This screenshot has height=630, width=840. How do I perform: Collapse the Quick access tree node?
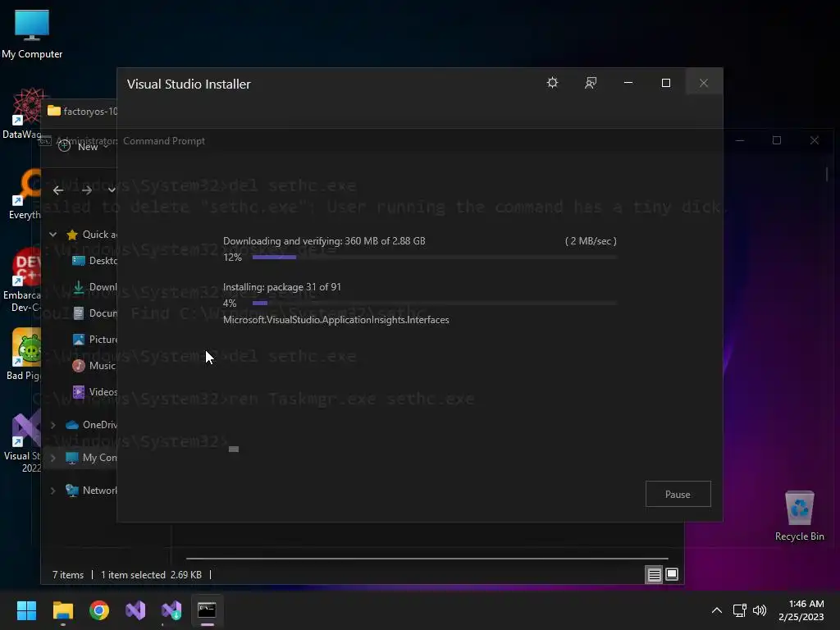tap(53, 235)
